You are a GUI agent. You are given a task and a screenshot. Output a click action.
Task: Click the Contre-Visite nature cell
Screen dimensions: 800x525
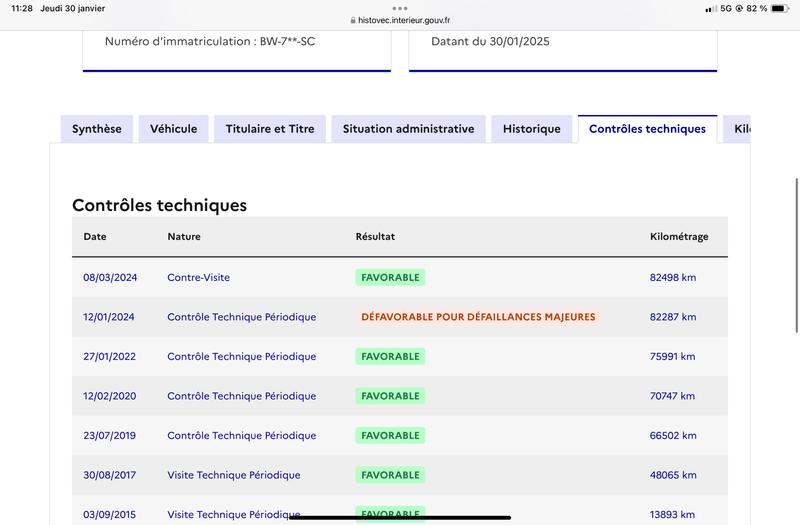[x=198, y=278]
